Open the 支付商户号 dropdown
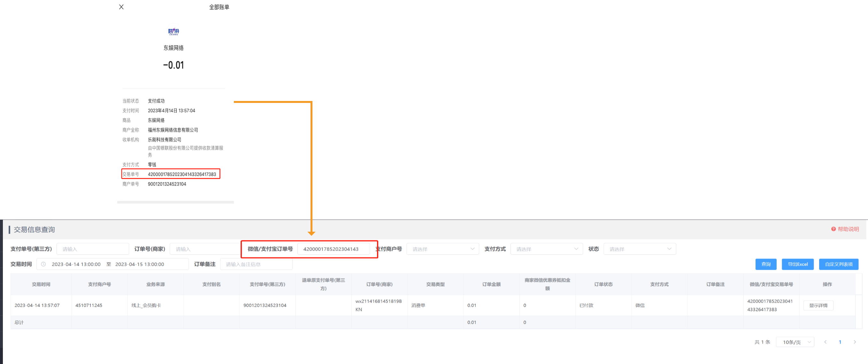This screenshot has width=868, height=364. tap(442, 249)
